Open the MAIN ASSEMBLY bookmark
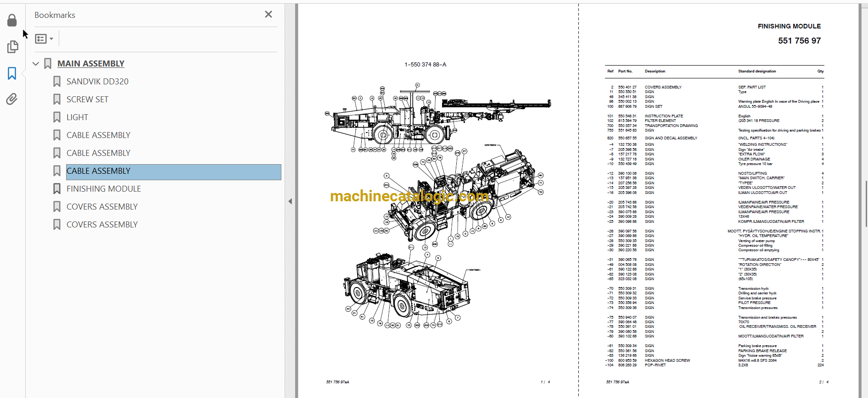Screen dimensions: 868x398 pos(91,64)
